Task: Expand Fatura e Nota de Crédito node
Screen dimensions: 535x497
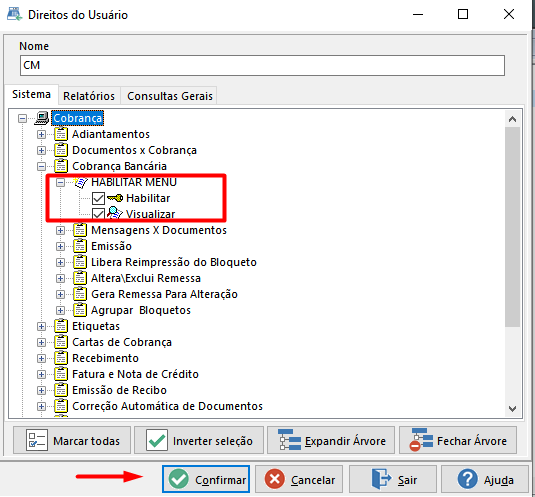Action: pos(41,375)
